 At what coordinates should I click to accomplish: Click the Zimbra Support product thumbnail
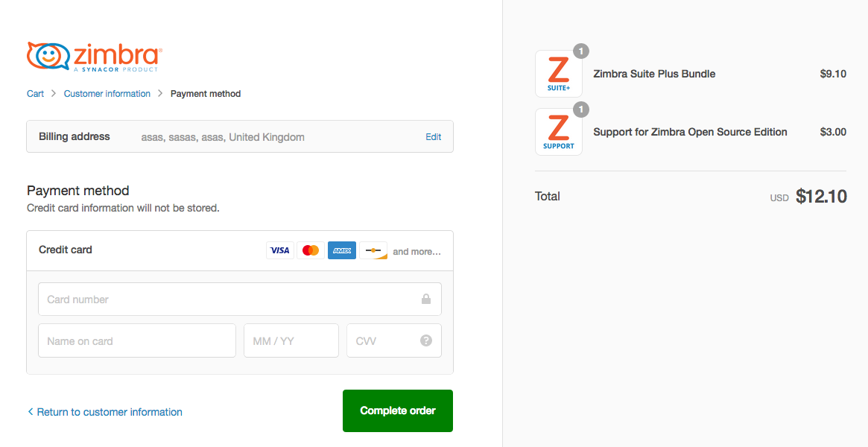[559, 132]
